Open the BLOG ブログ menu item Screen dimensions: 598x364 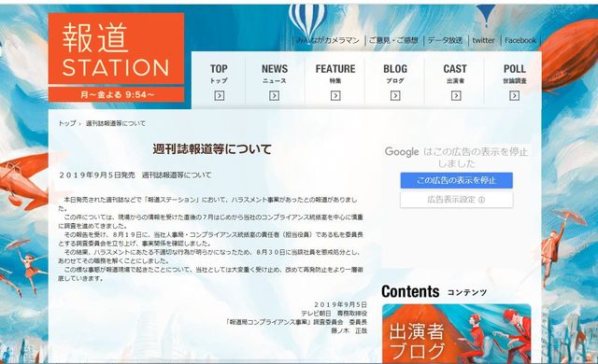[x=395, y=80]
